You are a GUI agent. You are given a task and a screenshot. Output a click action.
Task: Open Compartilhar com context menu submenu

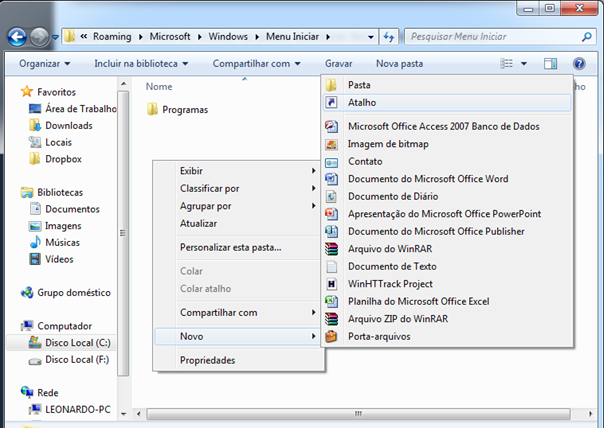tap(238, 312)
